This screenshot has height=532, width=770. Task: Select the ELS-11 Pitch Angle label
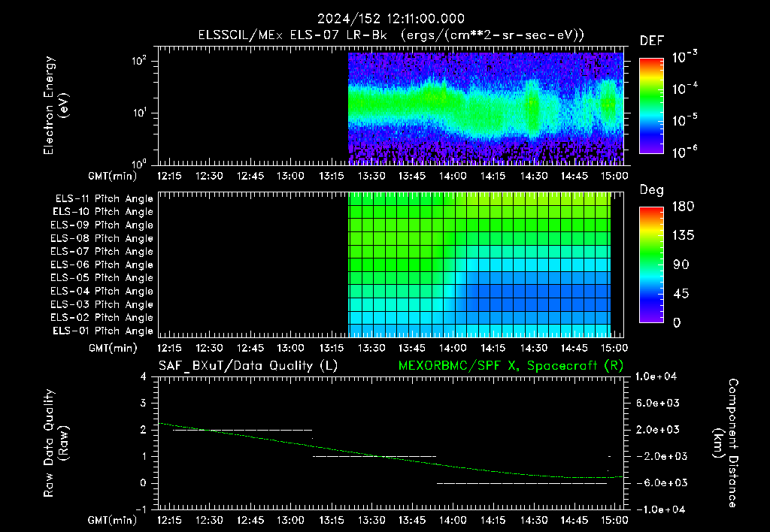(x=104, y=199)
